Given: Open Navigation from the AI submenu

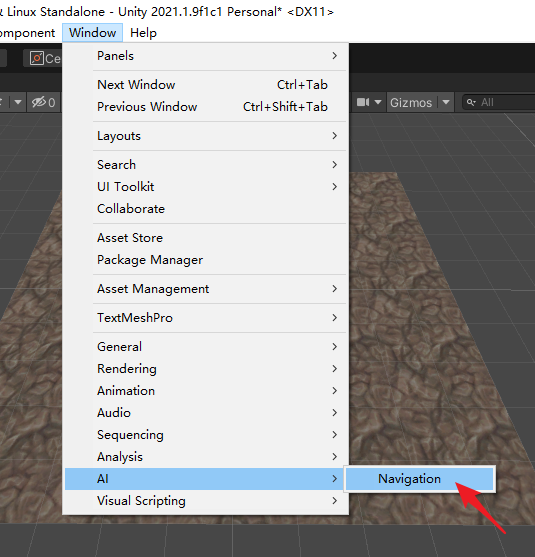Looking at the screenshot, I should (x=420, y=479).
